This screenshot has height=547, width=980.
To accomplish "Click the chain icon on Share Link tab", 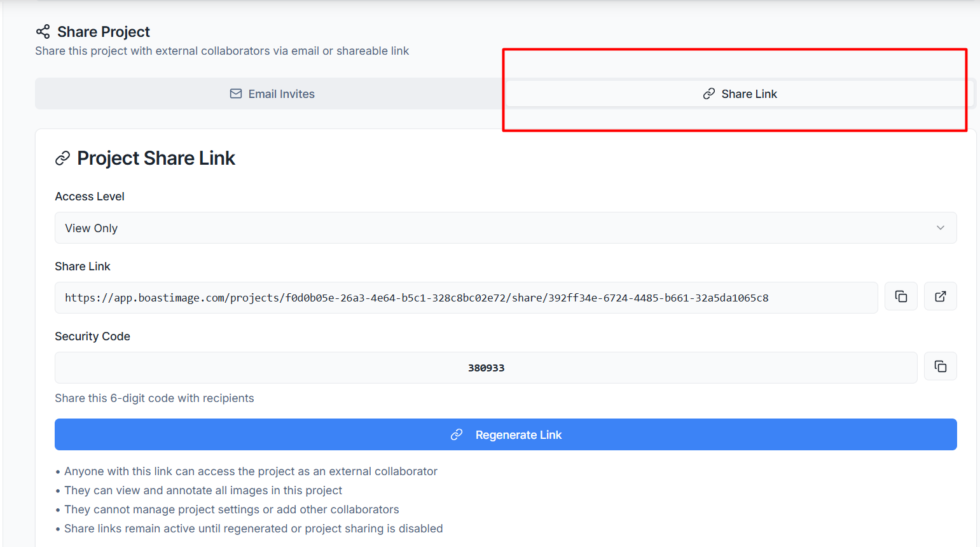I will [x=708, y=94].
